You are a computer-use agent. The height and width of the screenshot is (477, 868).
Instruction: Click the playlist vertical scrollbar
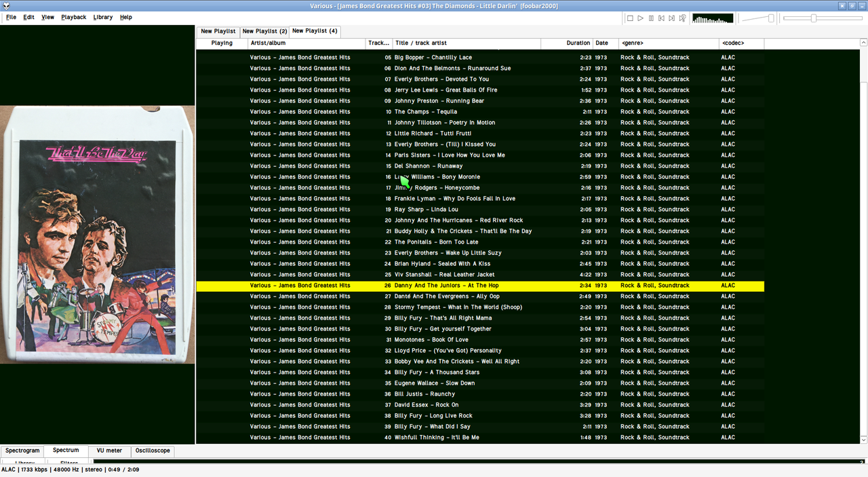[863, 242]
